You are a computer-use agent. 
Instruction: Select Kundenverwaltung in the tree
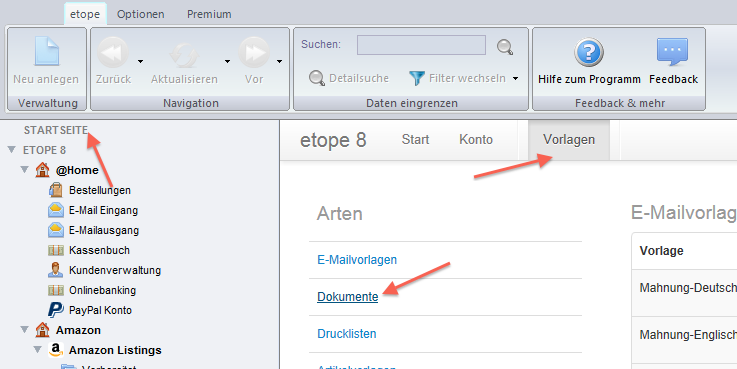point(115,270)
